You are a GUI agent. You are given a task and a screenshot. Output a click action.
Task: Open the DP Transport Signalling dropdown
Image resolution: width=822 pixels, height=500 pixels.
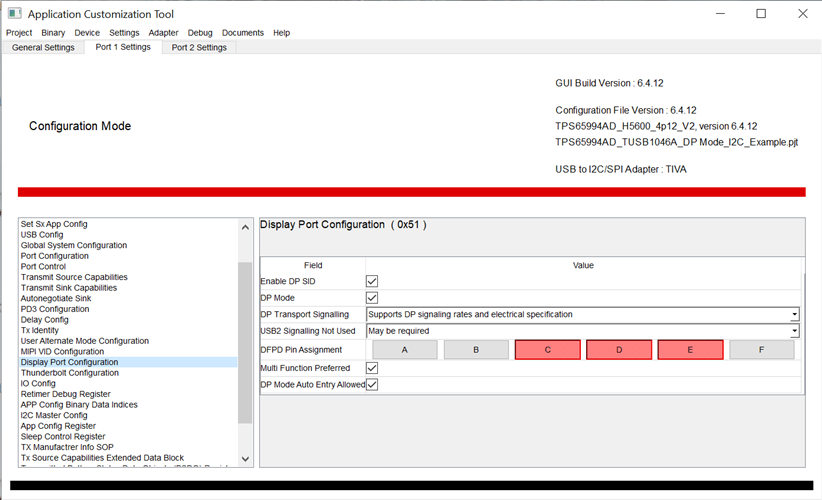[582, 314]
